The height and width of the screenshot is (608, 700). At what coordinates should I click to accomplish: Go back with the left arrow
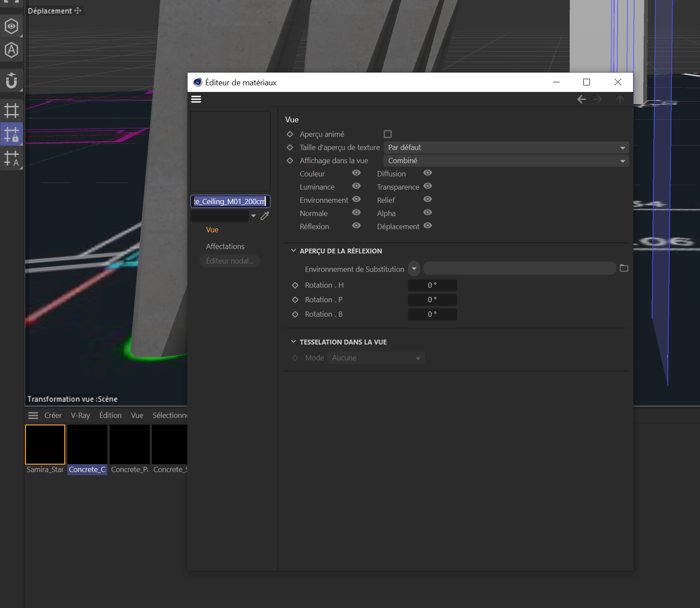point(581,99)
